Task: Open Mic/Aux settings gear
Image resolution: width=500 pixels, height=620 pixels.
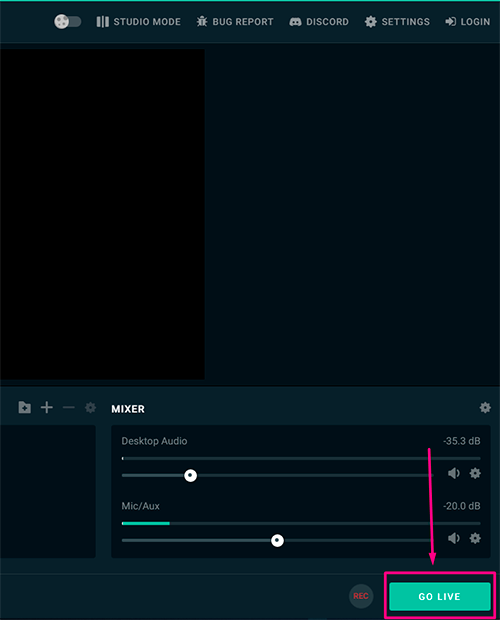Action: pos(475,538)
